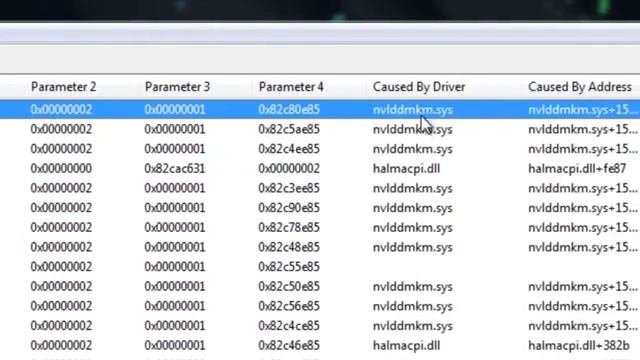Click Parameter 4 value 0x00000002
The width and height of the screenshot is (640, 360).
click(x=289, y=169)
